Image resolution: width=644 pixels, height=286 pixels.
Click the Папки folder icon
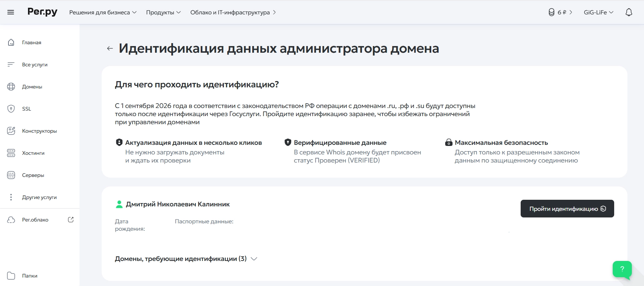(11, 276)
